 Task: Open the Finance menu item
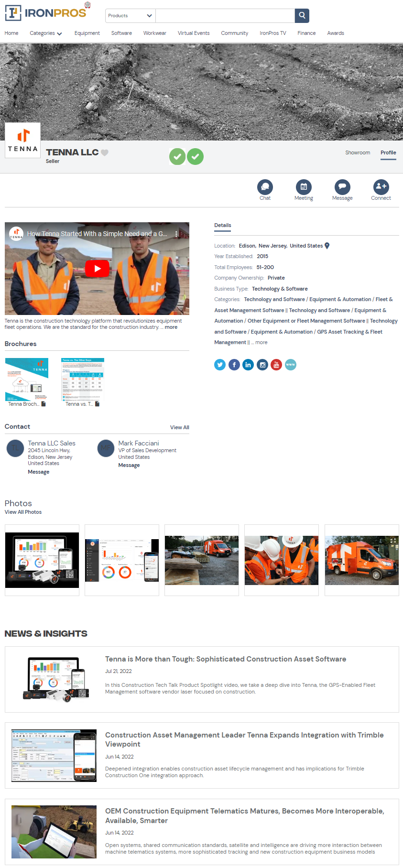click(x=306, y=33)
